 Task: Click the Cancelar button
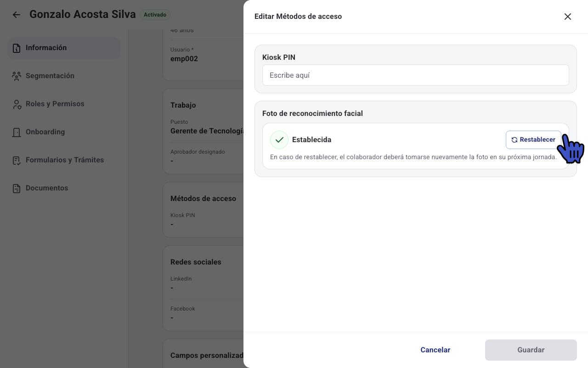pyautogui.click(x=435, y=350)
